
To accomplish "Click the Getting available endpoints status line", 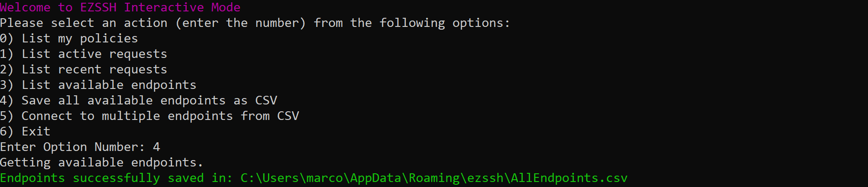I will [x=101, y=163].
